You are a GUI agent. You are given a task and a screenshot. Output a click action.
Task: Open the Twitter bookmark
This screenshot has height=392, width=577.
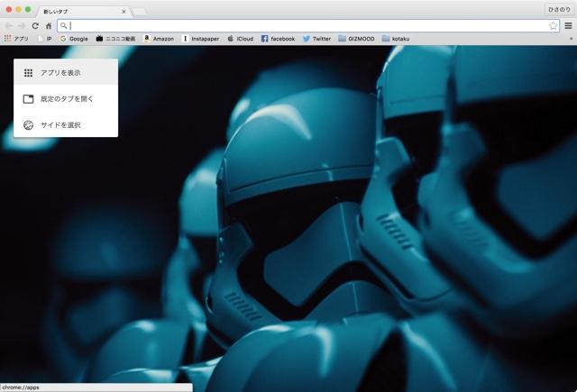pyautogui.click(x=316, y=39)
